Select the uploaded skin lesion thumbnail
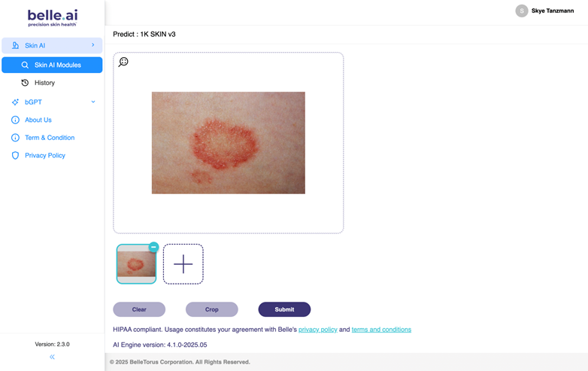Viewport: 588px width, 371px height. [136, 264]
